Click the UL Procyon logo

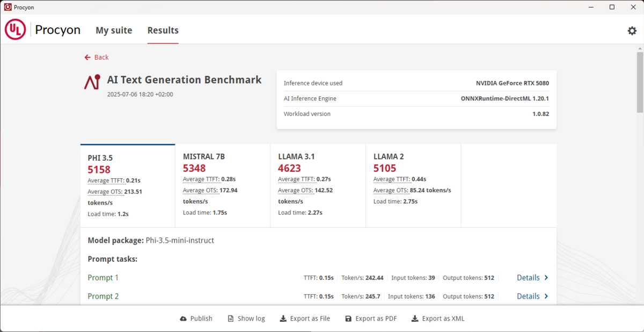click(43, 30)
